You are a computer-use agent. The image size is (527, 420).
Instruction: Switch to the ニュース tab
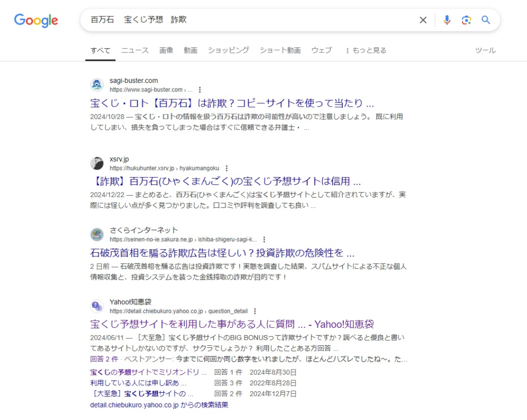(135, 50)
